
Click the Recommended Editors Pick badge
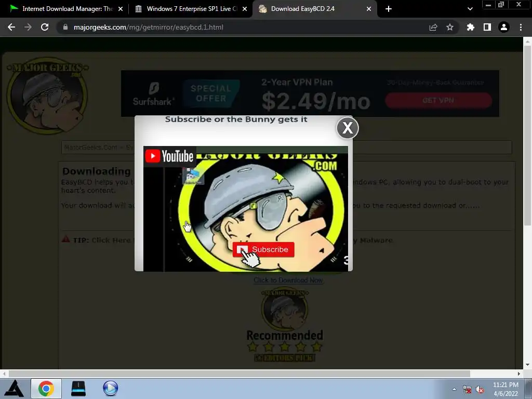point(285,325)
